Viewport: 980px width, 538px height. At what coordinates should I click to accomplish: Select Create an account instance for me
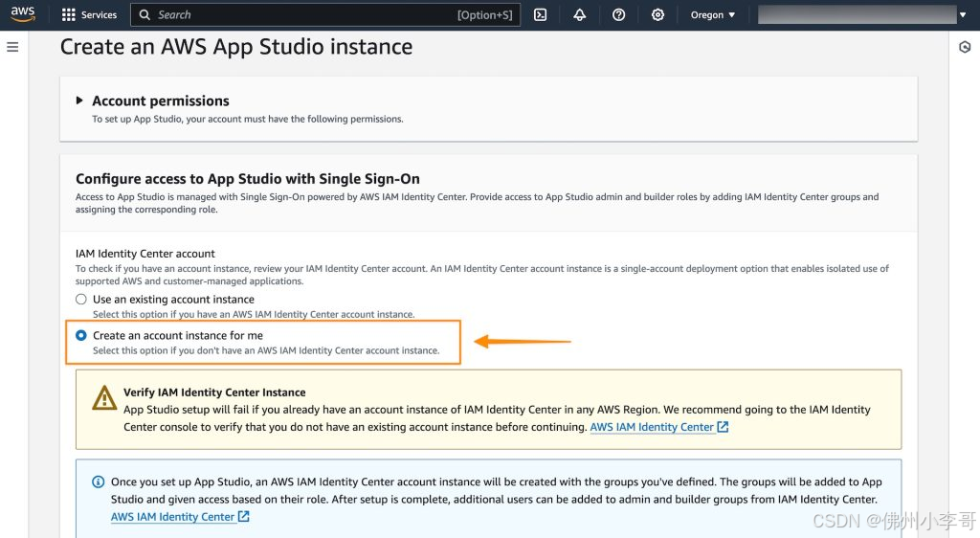point(81,336)
